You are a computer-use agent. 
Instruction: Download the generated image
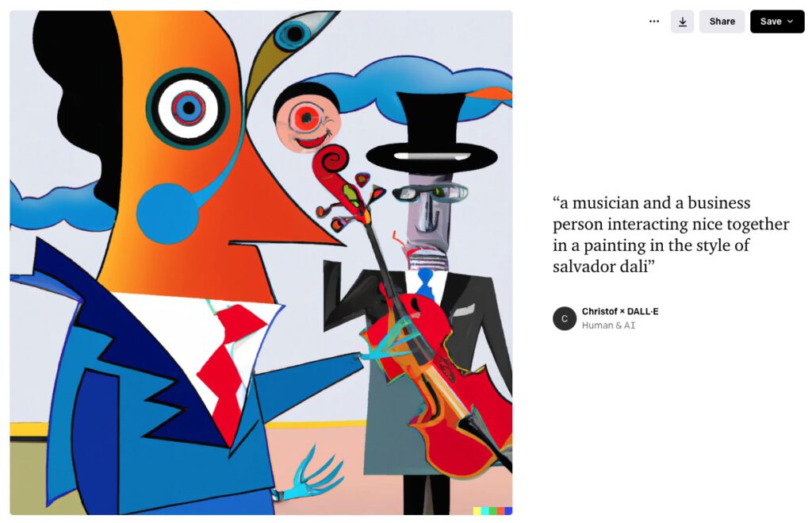click(x=683, y=21)
